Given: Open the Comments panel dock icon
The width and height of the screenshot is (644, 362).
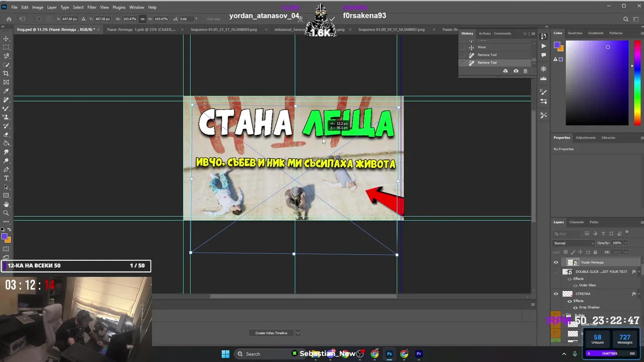Looking at the screenshot, I should pyautogui.click(x=543, y=55).
